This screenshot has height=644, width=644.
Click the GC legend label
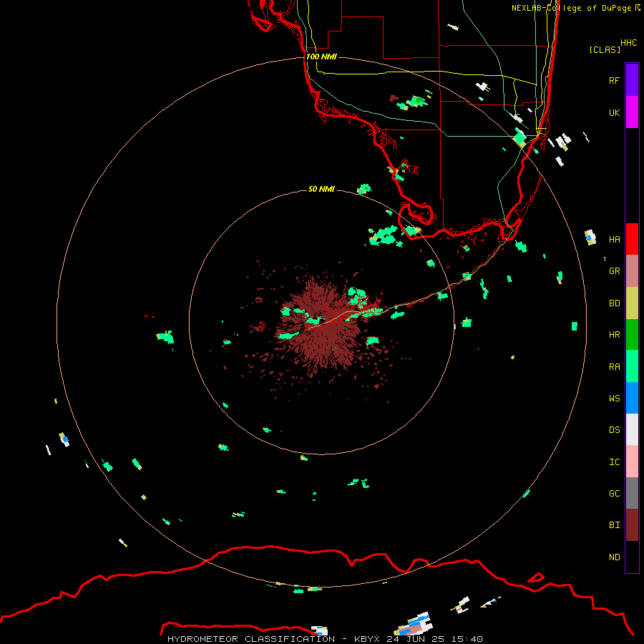point(614,493)
